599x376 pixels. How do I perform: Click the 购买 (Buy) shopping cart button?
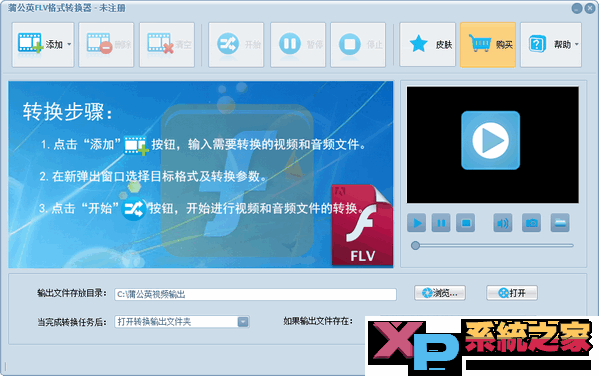488,45
